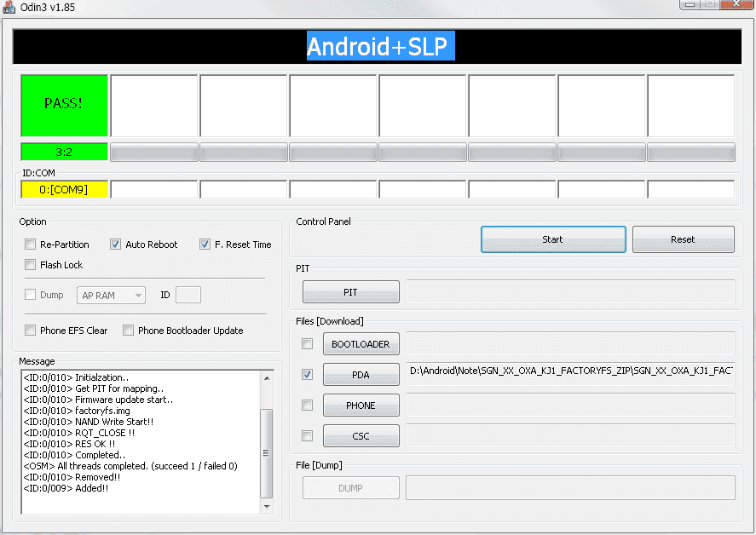Click the log line 'RES OK !!'
756x535 pixels.
coord(69,444)
